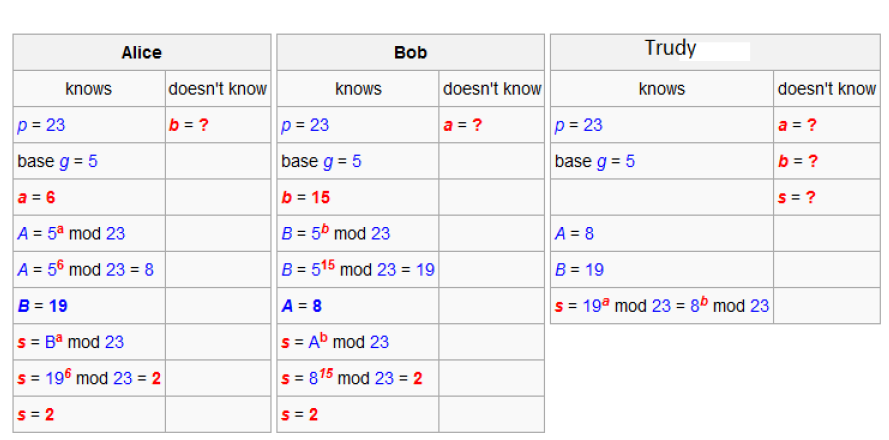Screen dimensions: 889x440
Task: Click Bob's unknown a = ? cell
Action: click(x=463, y=125)
